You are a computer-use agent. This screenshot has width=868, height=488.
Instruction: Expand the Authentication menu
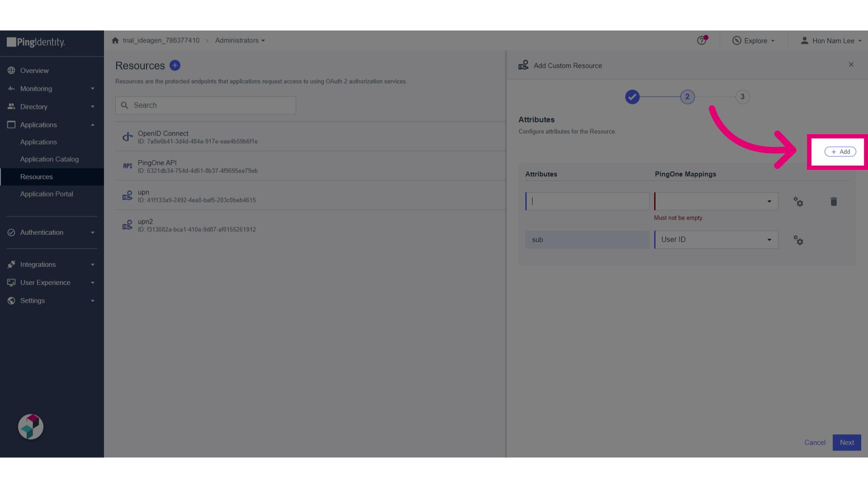point(52,232)
